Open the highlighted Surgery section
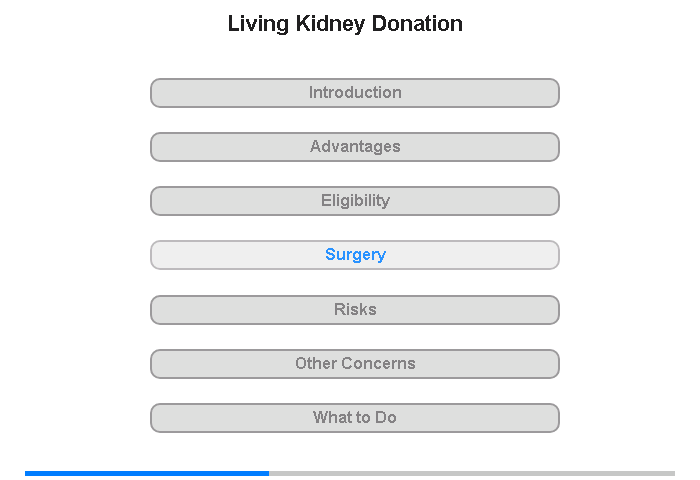Viewport: 700px width, 480px height. click(x=355, y=255)
